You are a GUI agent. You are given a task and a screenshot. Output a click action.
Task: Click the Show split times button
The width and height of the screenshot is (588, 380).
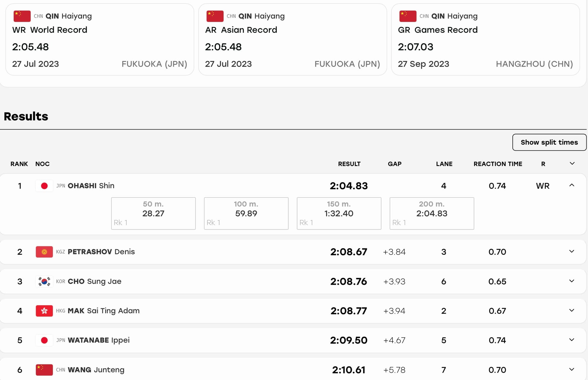tap(549, 142)
